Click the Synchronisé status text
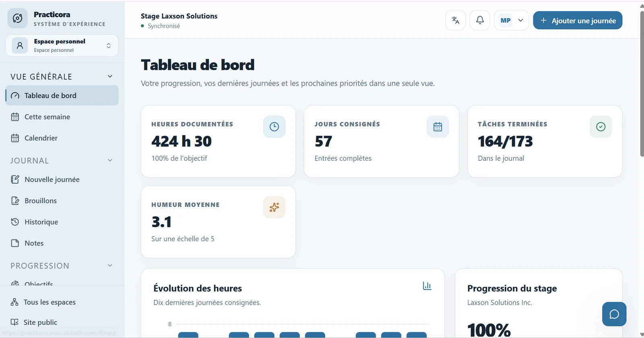The image size is (644, 338). (x=164, y=26)
